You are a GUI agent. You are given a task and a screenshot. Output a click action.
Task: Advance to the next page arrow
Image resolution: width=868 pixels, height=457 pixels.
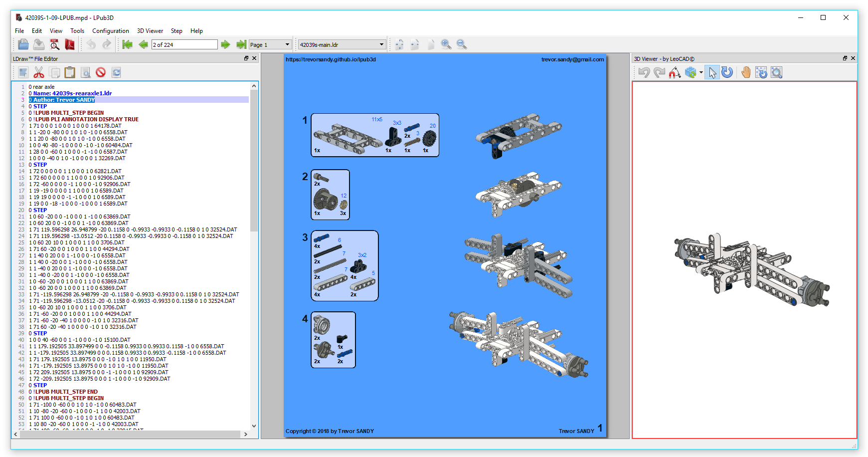225,44
